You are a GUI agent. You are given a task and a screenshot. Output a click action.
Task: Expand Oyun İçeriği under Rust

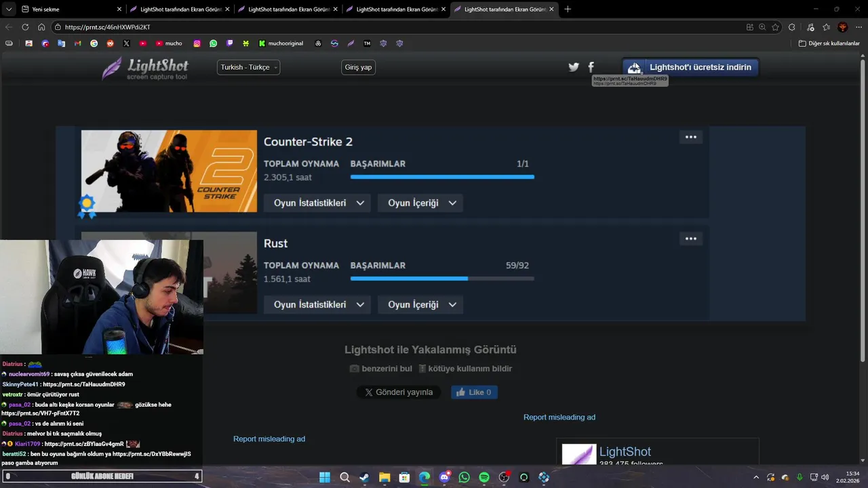[x=420, y=304]
